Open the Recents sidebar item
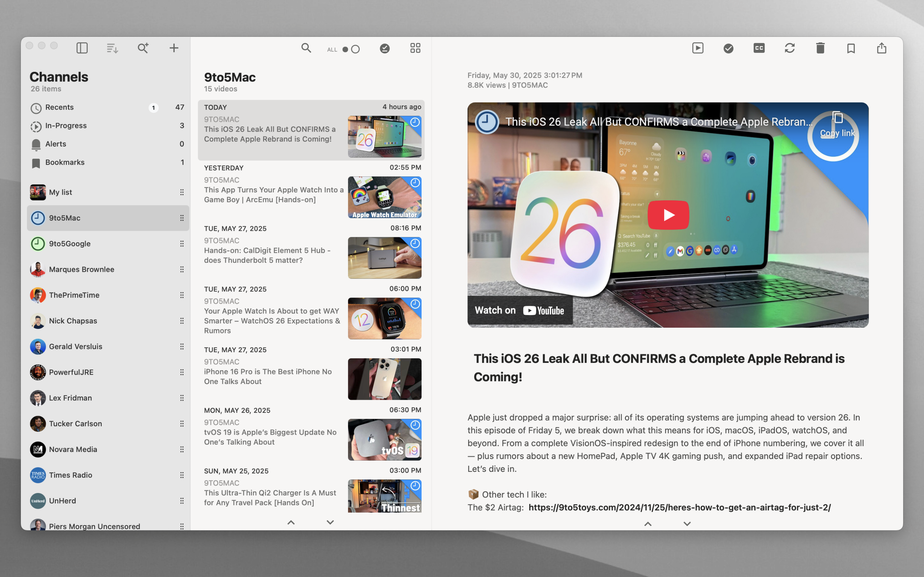Viewport: 924px width, 577px height. (60, 107)
